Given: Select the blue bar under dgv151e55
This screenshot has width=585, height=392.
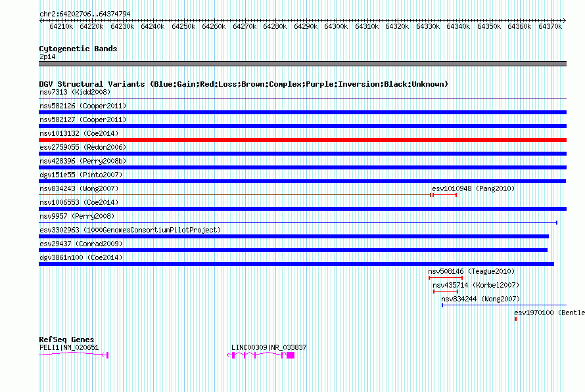Looking at the screenshot, I should [x=302, y=181].
